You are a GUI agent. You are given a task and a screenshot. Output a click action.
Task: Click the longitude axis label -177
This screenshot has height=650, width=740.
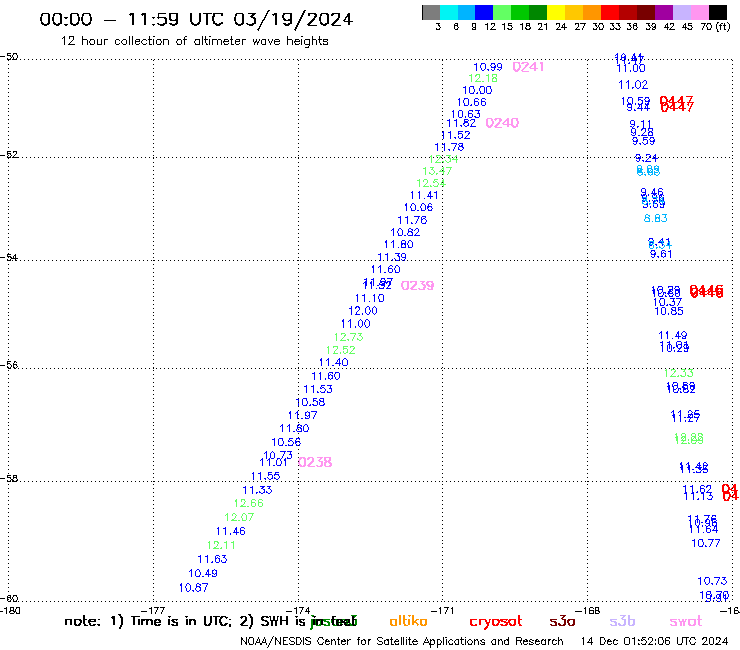point(153,610)
